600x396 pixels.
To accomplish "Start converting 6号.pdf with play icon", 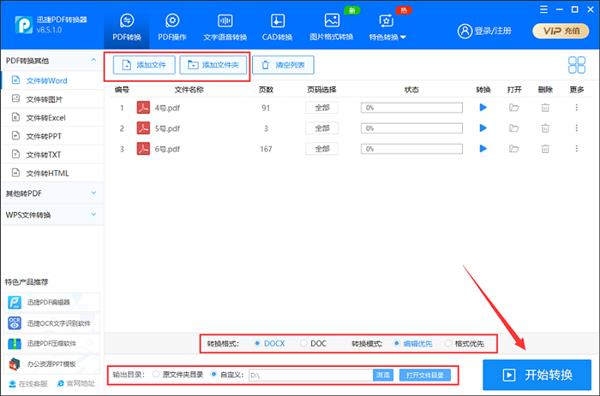I will [x=483, y=148].
